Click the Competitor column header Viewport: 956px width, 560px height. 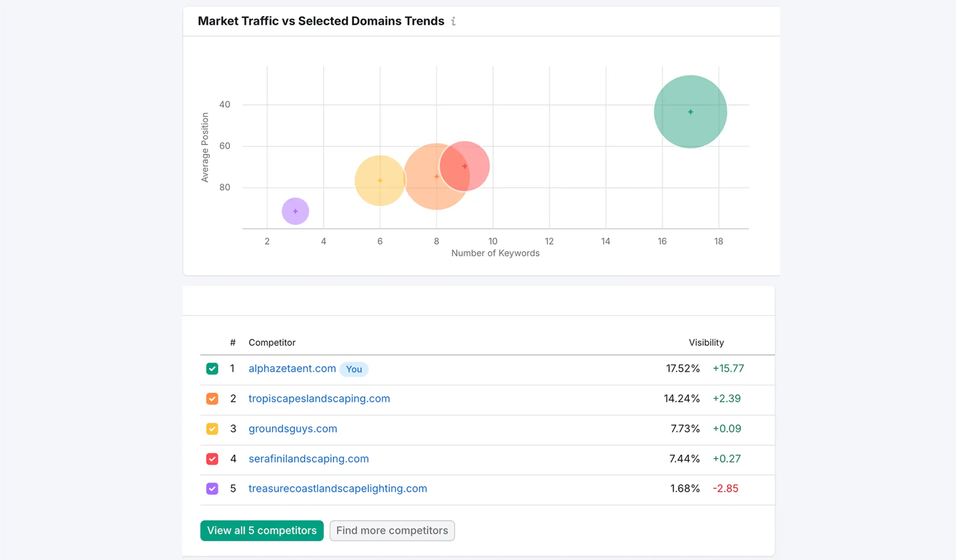click(x=271, y=342)
